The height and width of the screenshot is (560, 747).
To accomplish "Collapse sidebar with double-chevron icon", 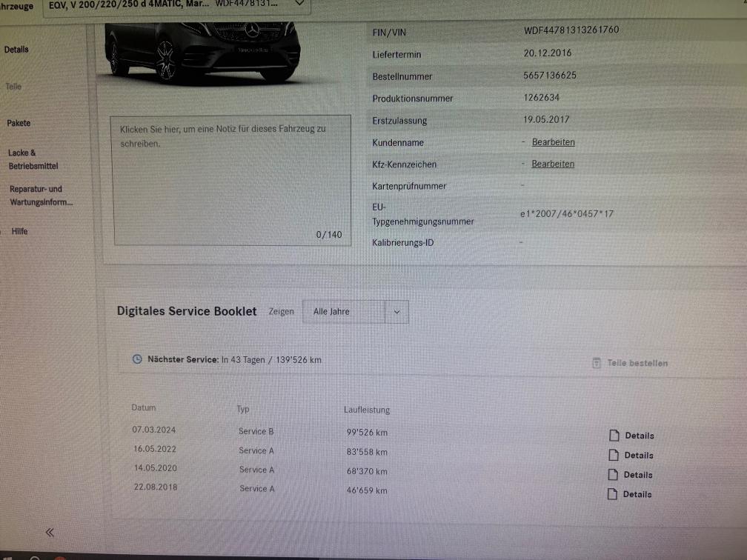I will pos(50,532).
